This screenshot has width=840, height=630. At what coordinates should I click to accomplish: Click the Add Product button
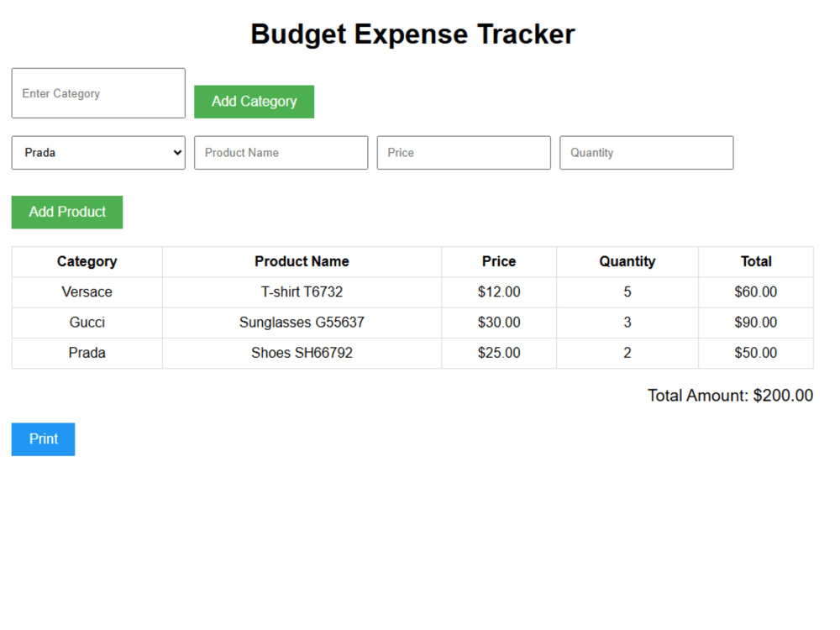pyautogui.click(x=67, y=213)
